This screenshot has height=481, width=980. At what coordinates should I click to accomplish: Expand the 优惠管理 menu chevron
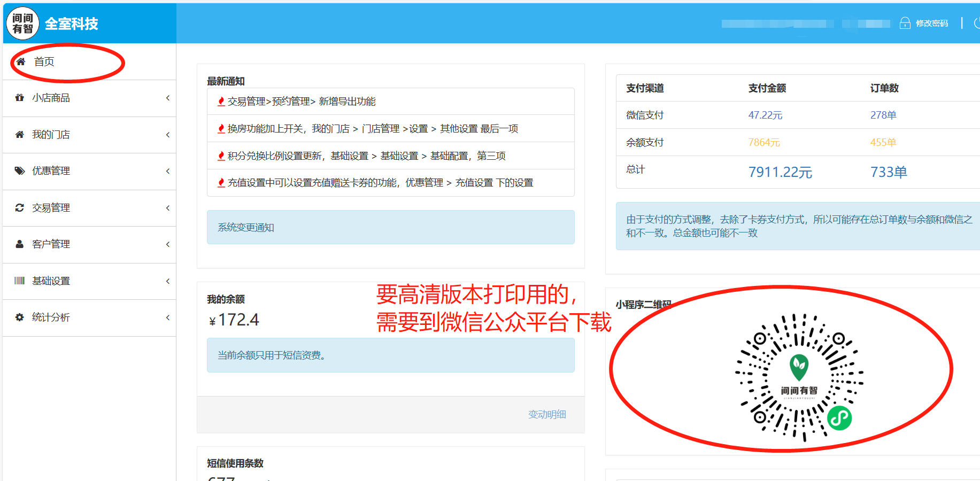168,171
